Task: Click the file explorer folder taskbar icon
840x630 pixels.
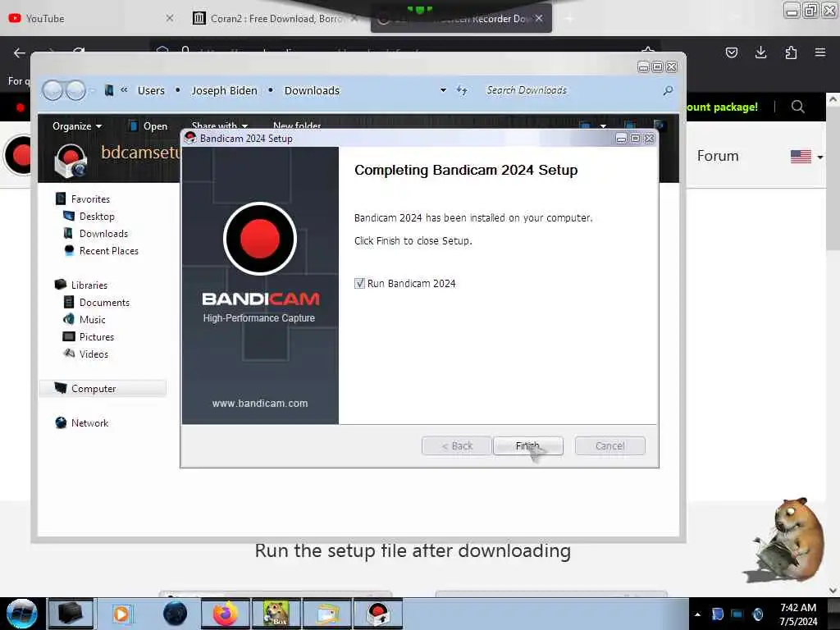Action: coord(327,614)
